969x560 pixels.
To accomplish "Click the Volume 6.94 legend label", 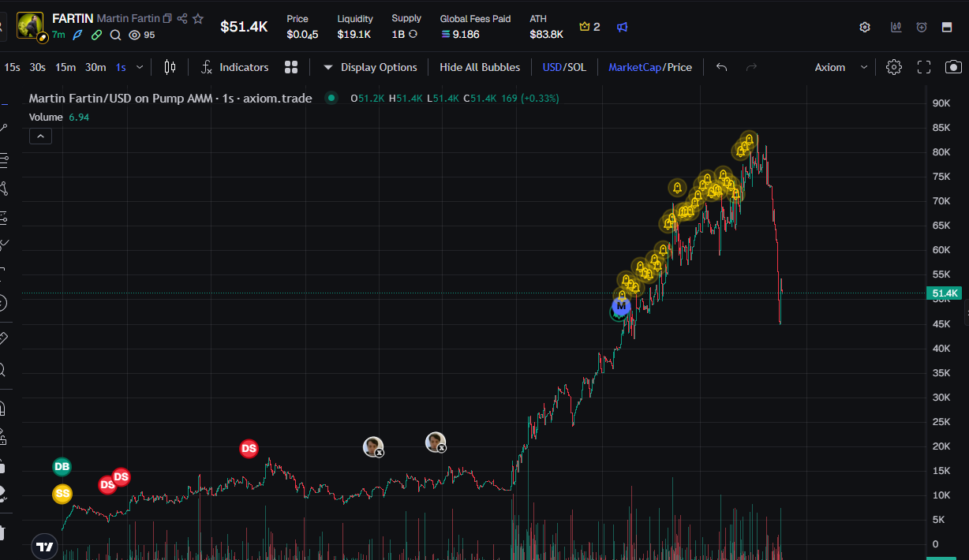I will click(x=59, y=117).
